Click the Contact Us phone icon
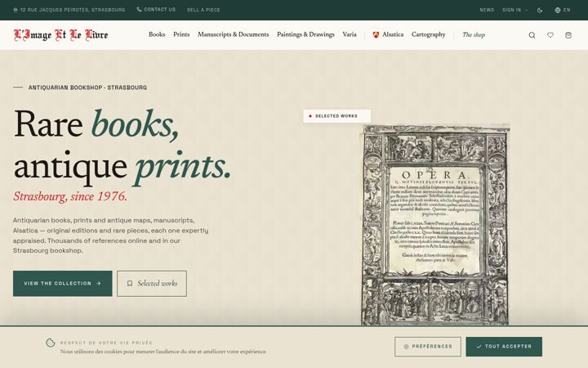 point(139,9)
